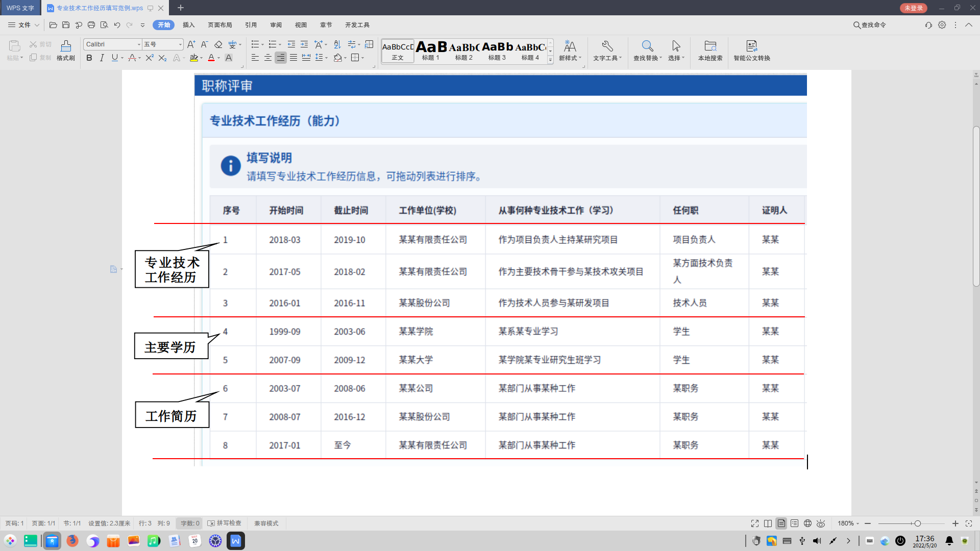The height and width of the screenshot is (551, 980).
Task: Click the Format Painter (格式刷) tool
Action: coord(65,51)
